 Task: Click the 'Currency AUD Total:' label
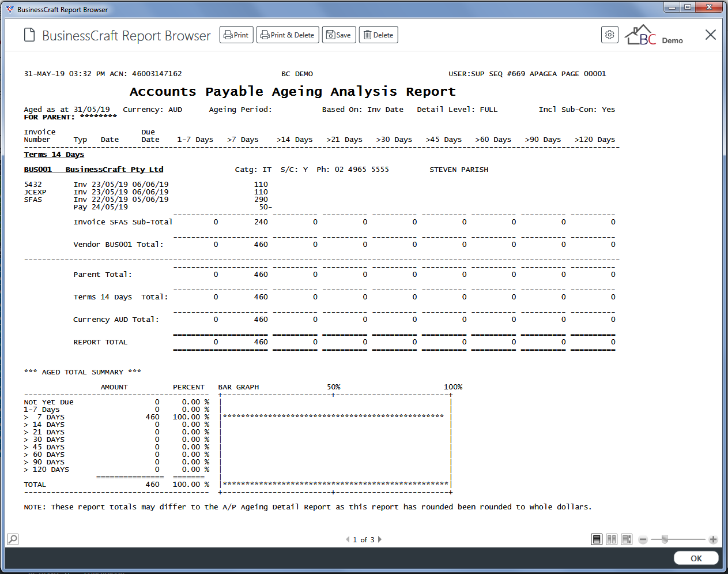click(x=116, y=320)
